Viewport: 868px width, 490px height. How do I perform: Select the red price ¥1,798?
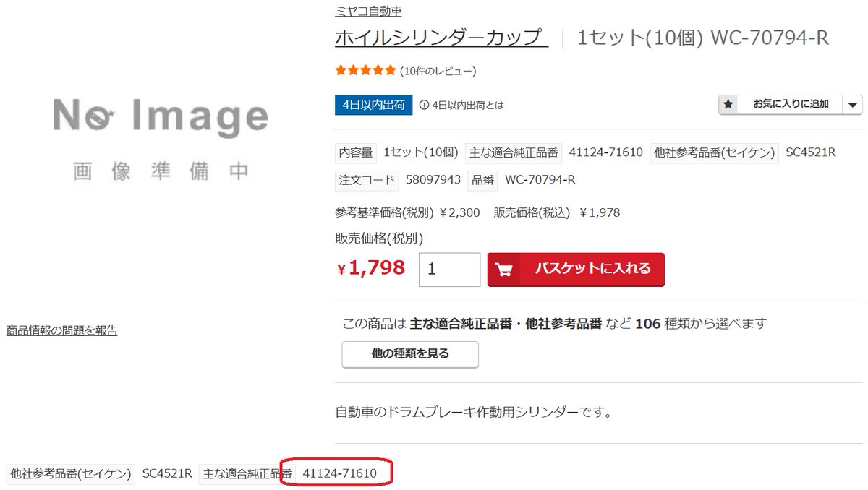tap(371, 268)
